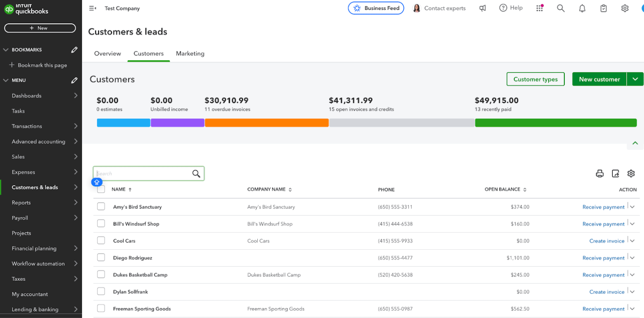The height and width of the screenshot is (318, 644).
Task: Open the Expenses submenu arrow
Action: point(76,172)
